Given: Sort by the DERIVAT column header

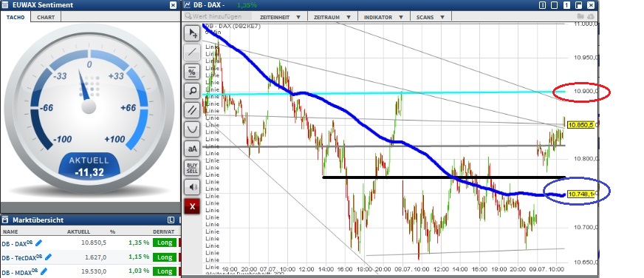Looking at the screenshot, I should tap(163, 231).
